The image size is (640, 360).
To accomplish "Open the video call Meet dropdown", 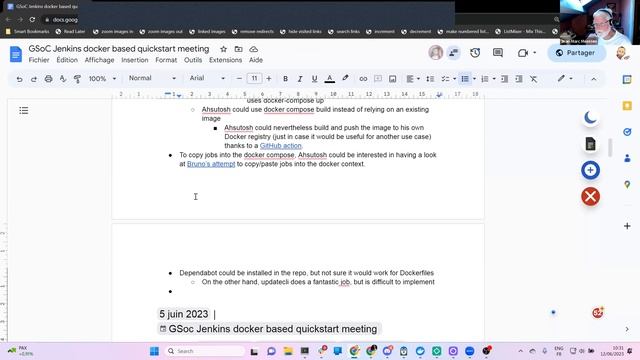I will click(x=527, y=53).
